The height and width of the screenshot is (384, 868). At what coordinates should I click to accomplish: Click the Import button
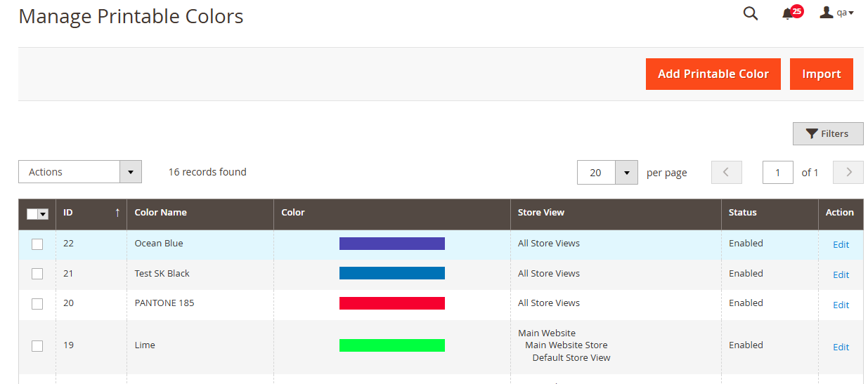821,74
